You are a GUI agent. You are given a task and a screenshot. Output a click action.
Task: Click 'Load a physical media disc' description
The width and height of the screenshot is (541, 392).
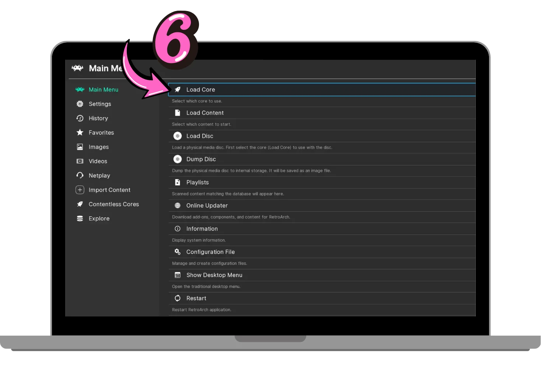[x=252, y=147]
